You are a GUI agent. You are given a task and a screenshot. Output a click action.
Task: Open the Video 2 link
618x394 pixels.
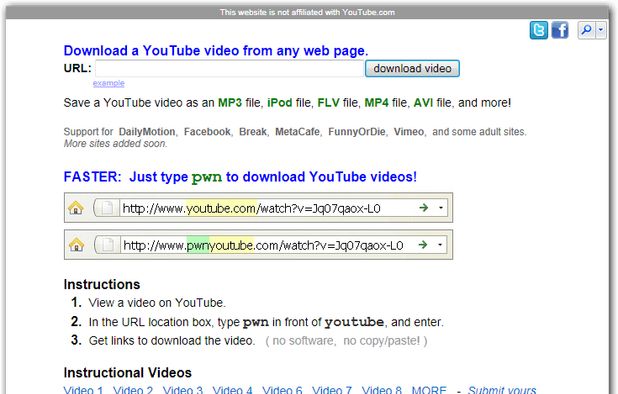pyautogui.click(x=133, y=390)
